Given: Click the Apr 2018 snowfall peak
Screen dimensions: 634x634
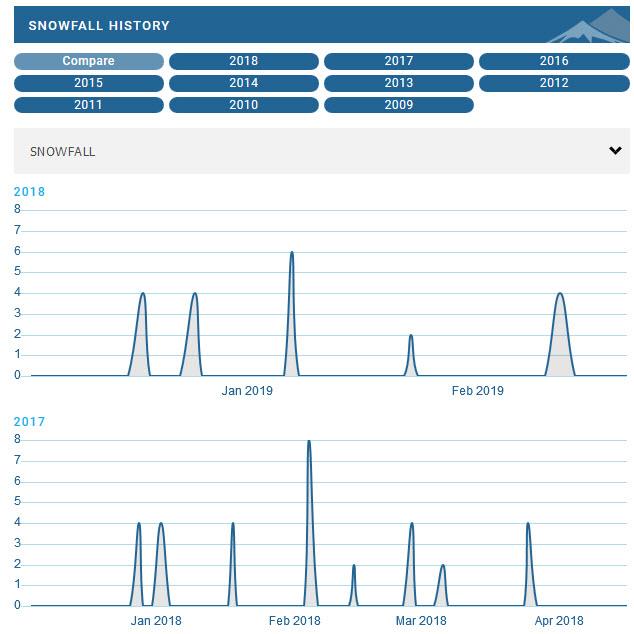Looking at the screenshot, I should click(x=530, y=564).
